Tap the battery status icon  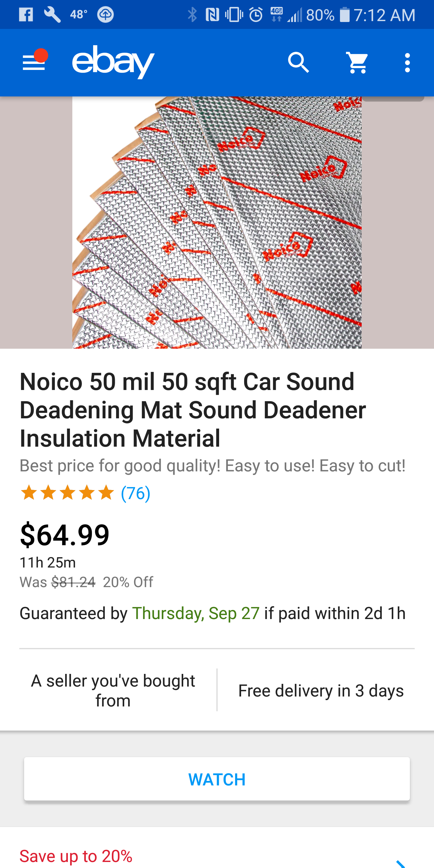[x=344, y=15]
